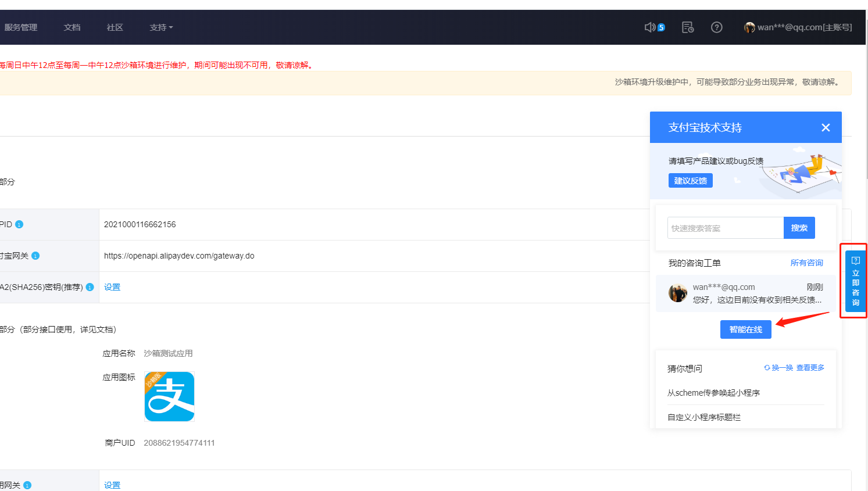Click 设置 link for SHA256 key

tap(112, 287)
